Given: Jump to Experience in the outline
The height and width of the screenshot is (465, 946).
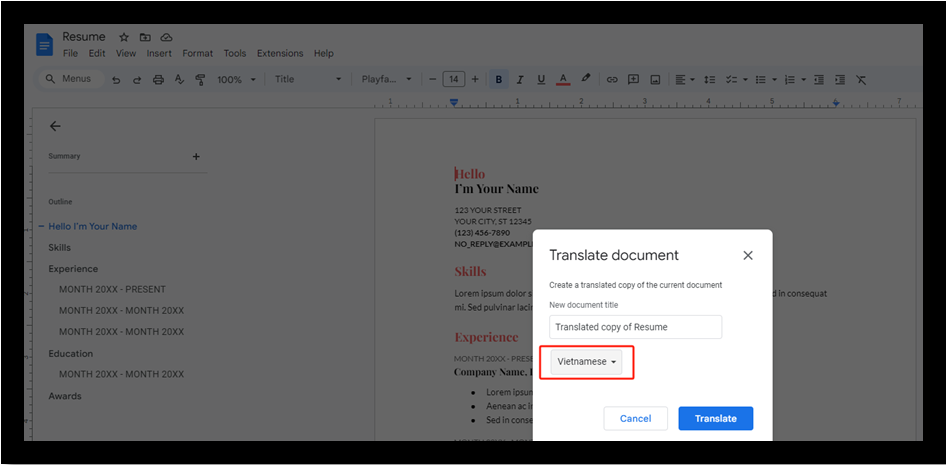Looking at the screenshot, I should (x=73, y=269).
